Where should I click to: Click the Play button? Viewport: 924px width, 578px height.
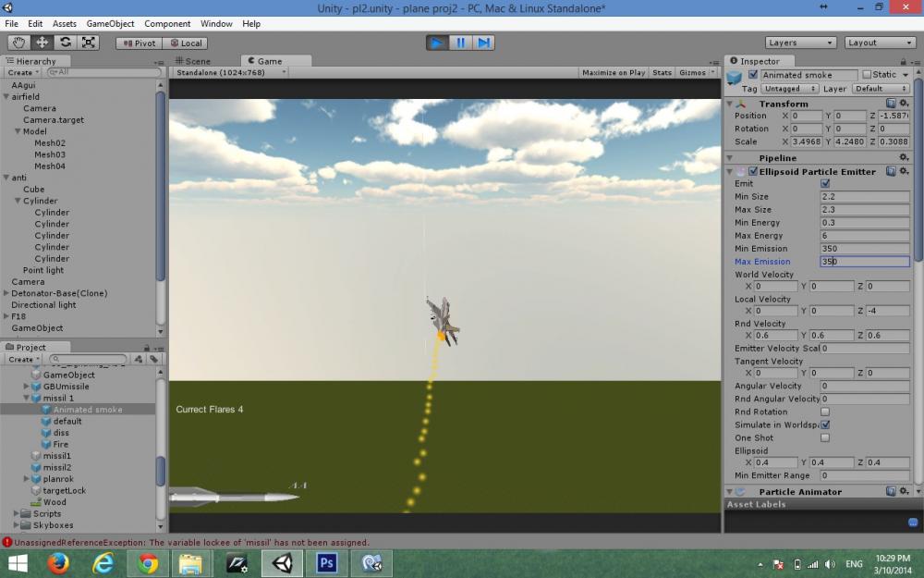click(x=437, y=43)
